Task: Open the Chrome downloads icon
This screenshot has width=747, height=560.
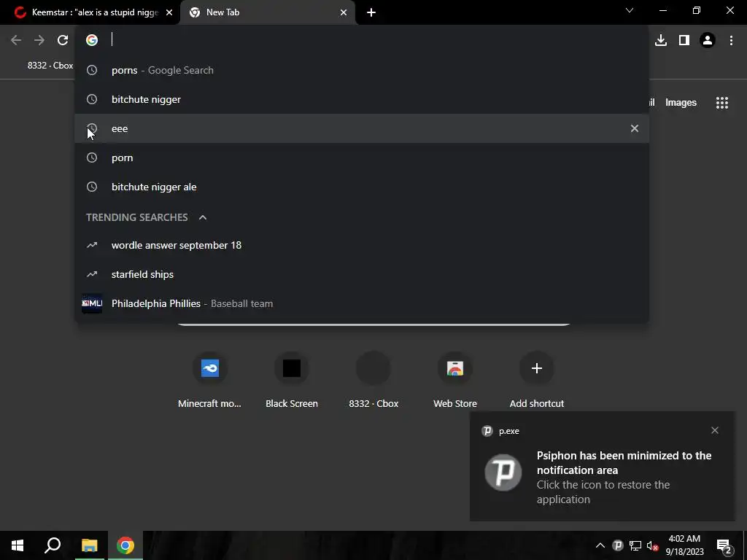Action: coord(661,40)
